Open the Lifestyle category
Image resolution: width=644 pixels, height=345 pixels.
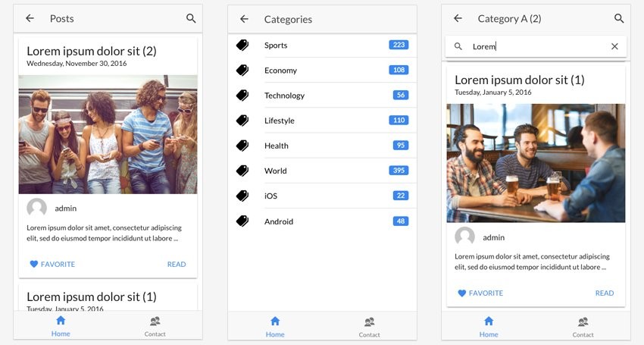tap(323, 121)
